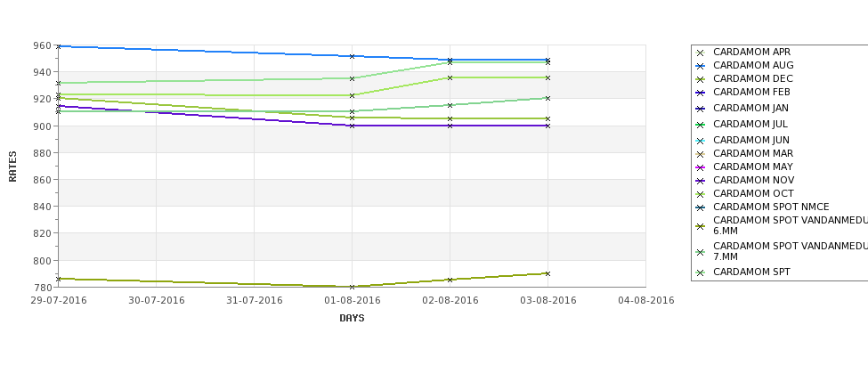The width and height of the screenshot is (868, 382).
Task: Click the CARDAMOM DEC legend marker icon
Action: coord(701,80)
